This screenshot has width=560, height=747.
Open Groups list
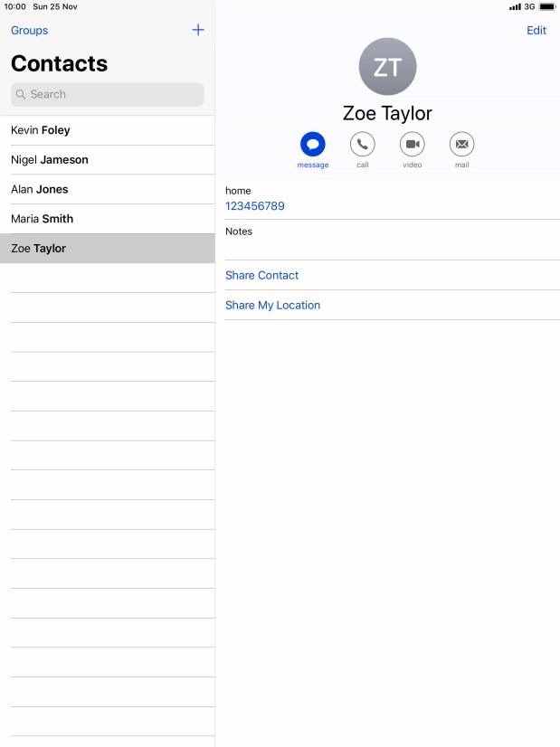(30, 31)
